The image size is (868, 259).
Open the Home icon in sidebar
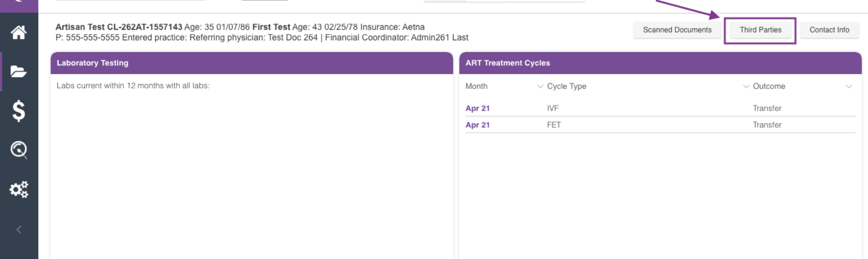pos(19,32)
